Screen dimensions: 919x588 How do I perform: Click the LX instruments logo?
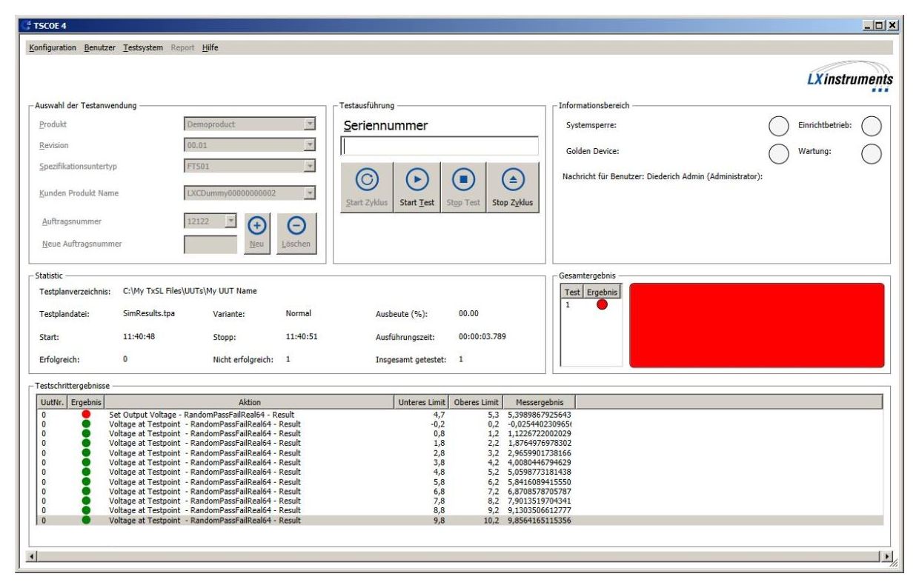click(849, 78)
